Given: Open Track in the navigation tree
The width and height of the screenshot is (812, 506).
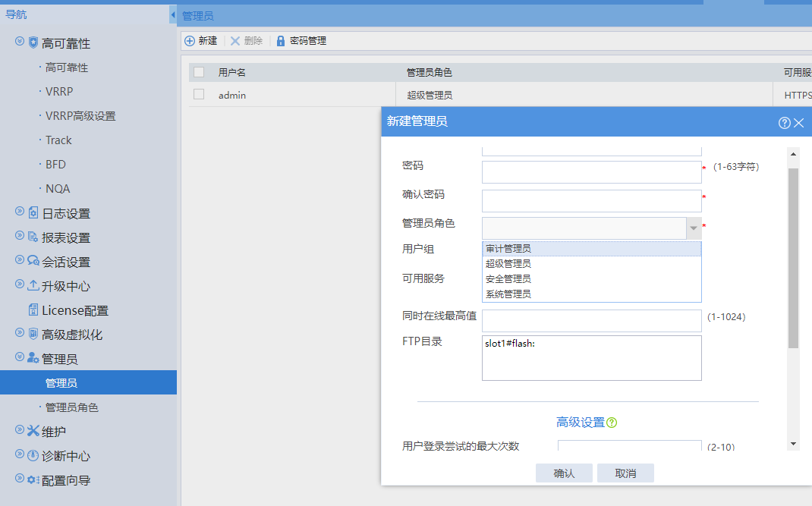Looking at the screenshot, I should coord(58,140).
